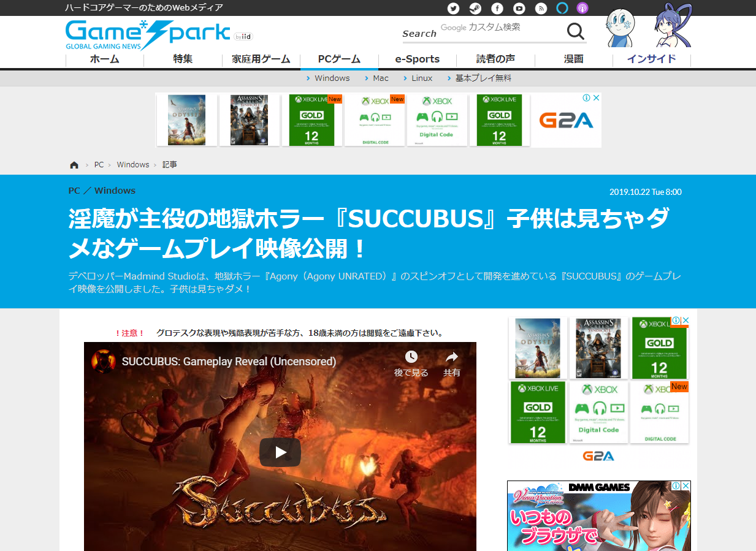Click Assassin's Creed Syndicate in sidebar ad
This screenshot has width=756, height=551.
(599, 348)
